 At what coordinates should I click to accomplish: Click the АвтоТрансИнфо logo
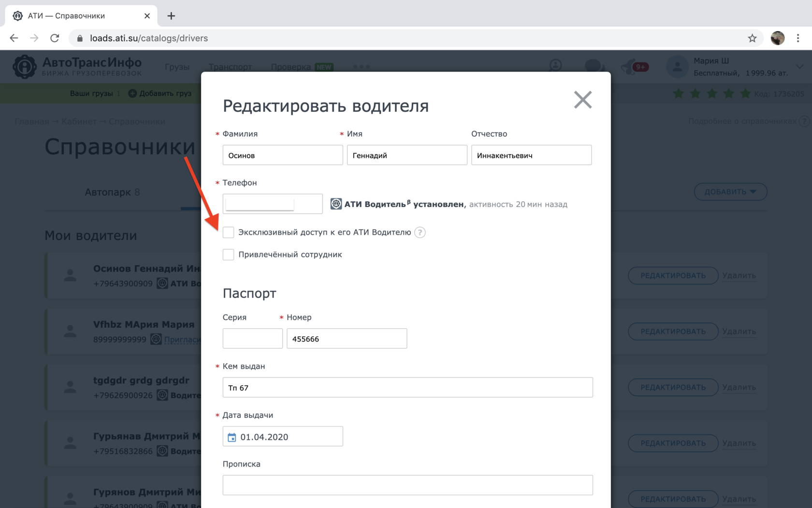77,66
